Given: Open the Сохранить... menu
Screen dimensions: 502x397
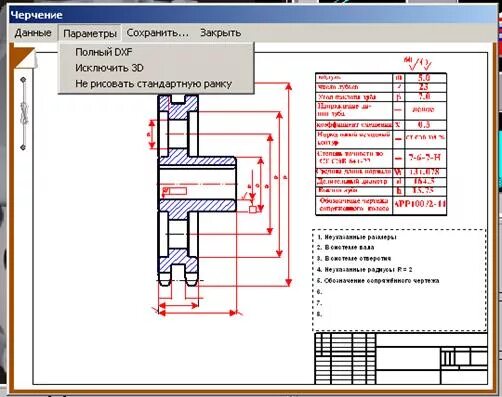Looking at the screenshot, I should coord(158,33).
